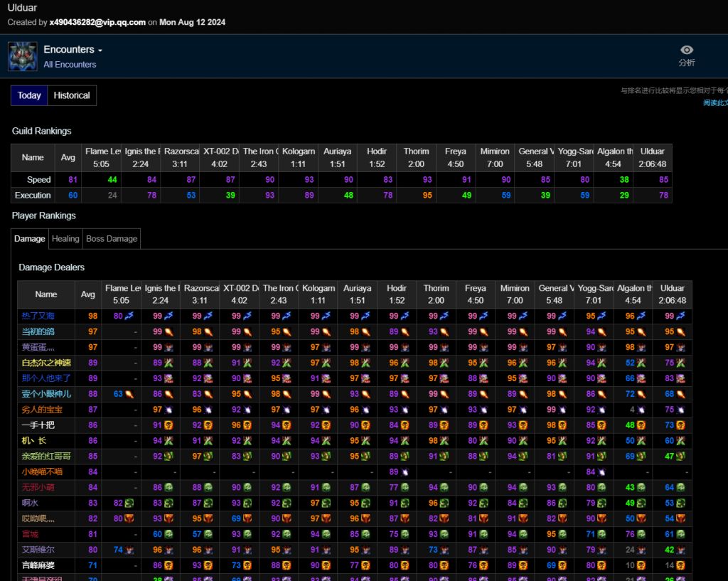Switch rankings view to Historical
The width and height of the screenshot is (728, 581).
[72, 95]
